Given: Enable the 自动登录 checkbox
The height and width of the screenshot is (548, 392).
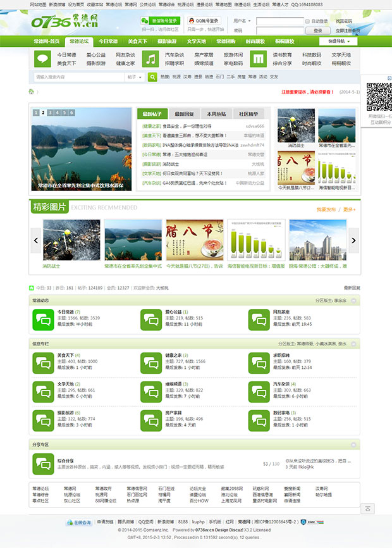Looking at the screenshot, I should [307, 21].
